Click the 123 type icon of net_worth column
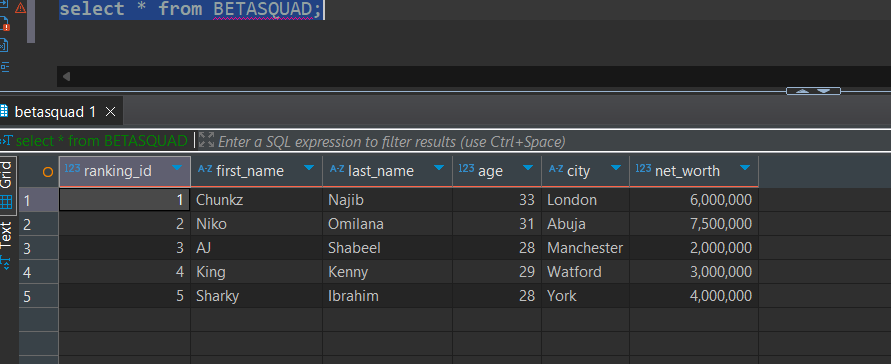This screenshot has height=364, width=891. click(643, 168)
